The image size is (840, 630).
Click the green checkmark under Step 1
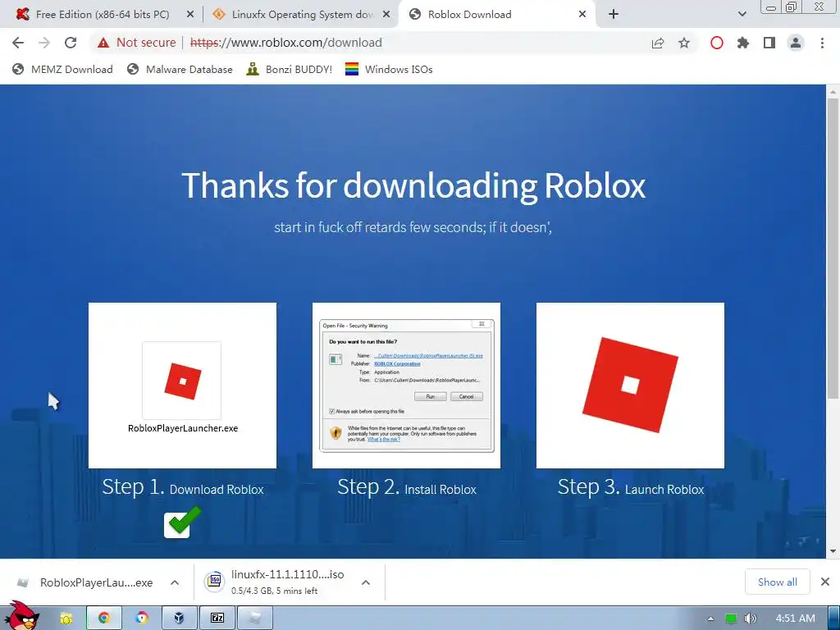coord(182,521)
